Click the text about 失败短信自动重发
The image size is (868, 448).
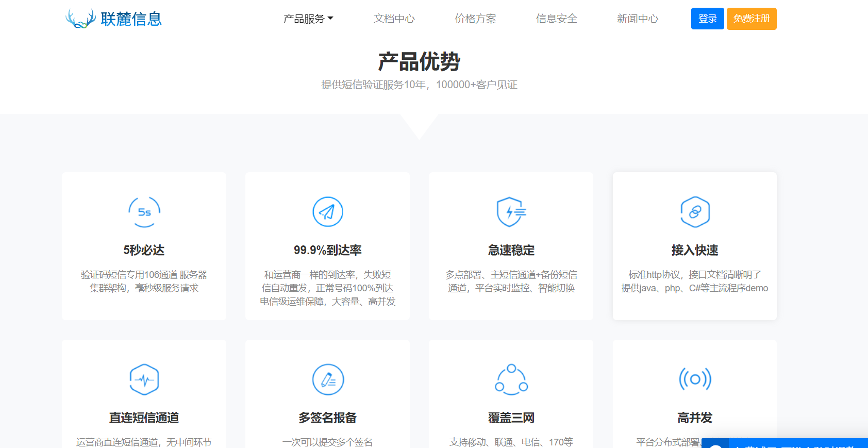click(328, 288)
